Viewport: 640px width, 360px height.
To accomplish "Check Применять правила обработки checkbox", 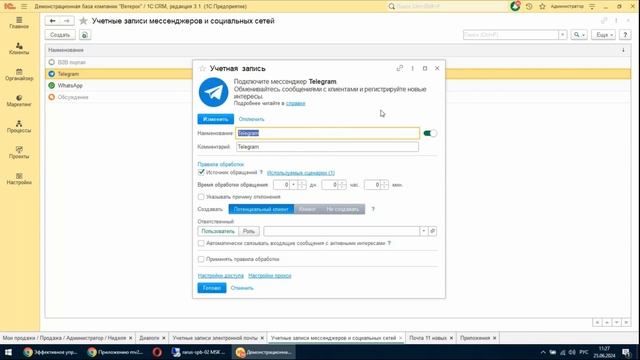I will click(x=201, y=259).
